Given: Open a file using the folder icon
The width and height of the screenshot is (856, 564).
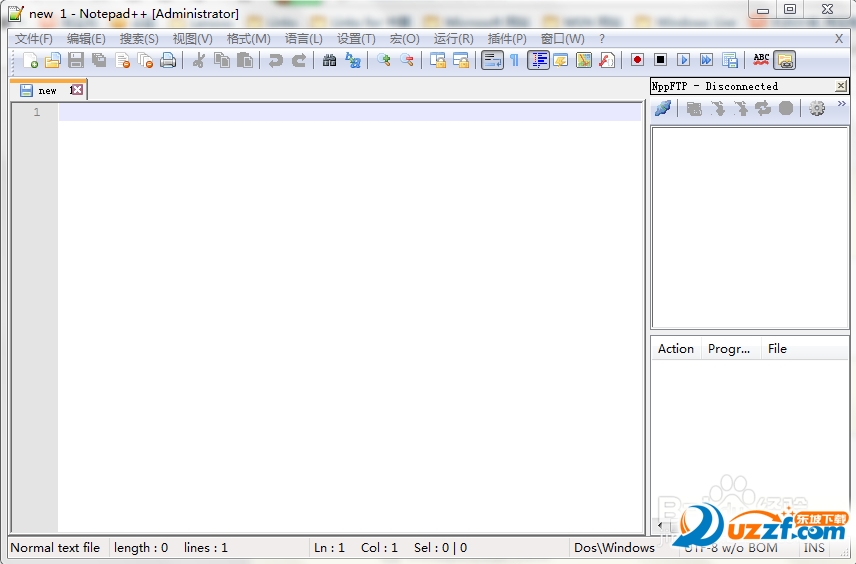Looking at the screenshot, I should pos(53,60).
